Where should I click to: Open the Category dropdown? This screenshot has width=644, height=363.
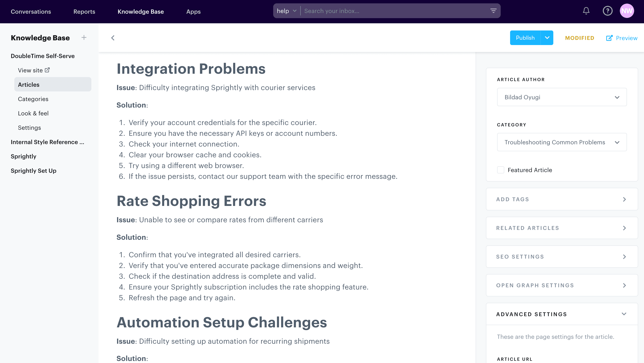click(x=562, y=142)
